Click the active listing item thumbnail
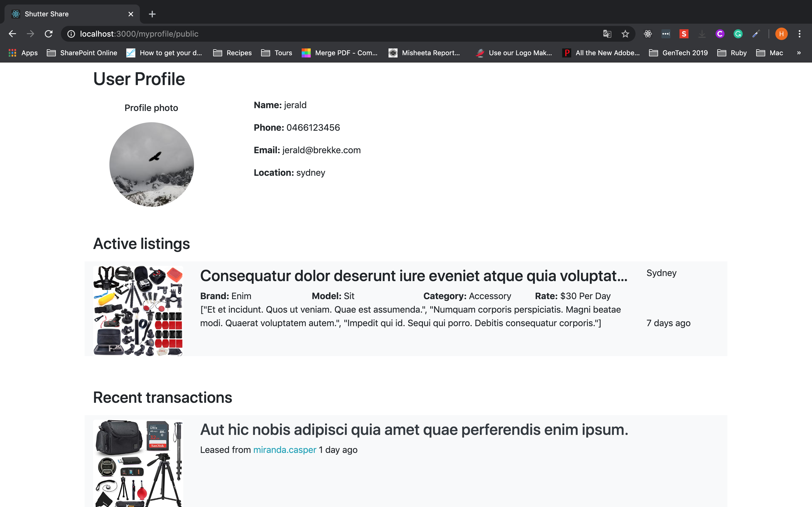The width and height of the screenshot is (812, 507). (x=138, y=308)
